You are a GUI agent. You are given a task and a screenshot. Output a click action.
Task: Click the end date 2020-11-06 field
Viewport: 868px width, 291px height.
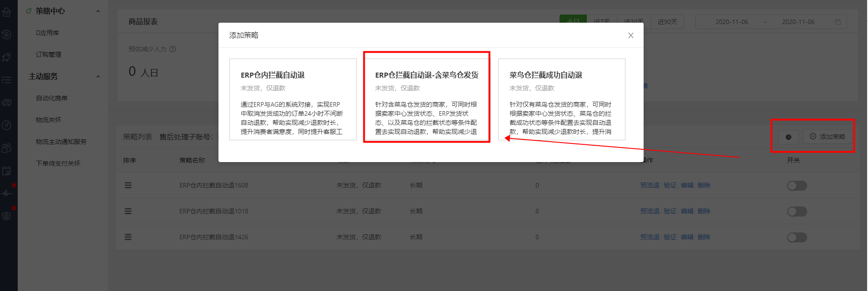[798, 22]
